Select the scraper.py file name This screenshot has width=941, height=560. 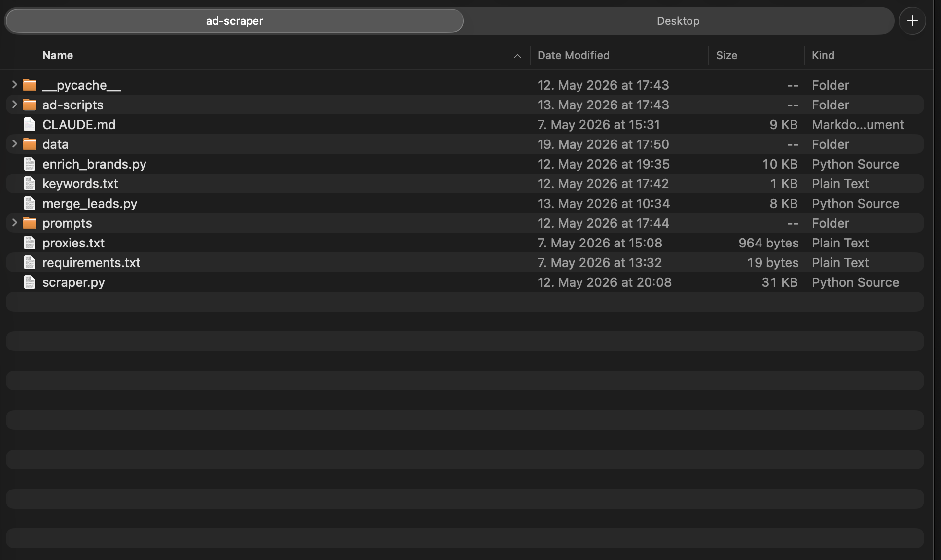click(x=73, y=282)
